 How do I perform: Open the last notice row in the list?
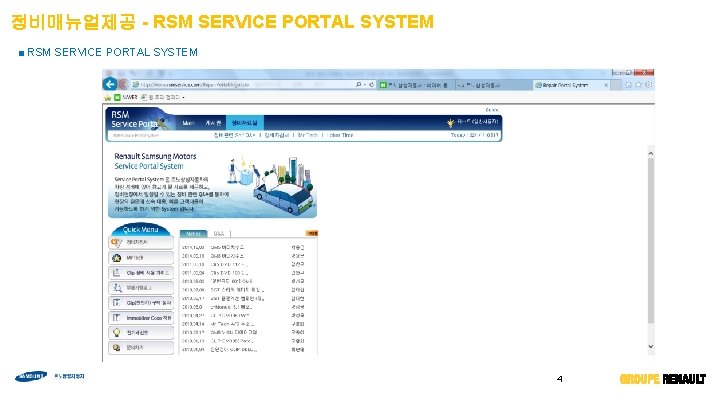[243, 349]
